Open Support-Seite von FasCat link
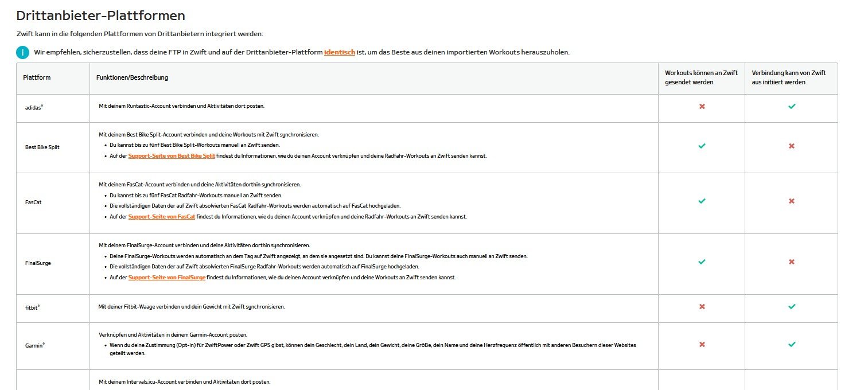Image resolution: width=868 pixels, height=390 pixels. (x=162, y=217)
